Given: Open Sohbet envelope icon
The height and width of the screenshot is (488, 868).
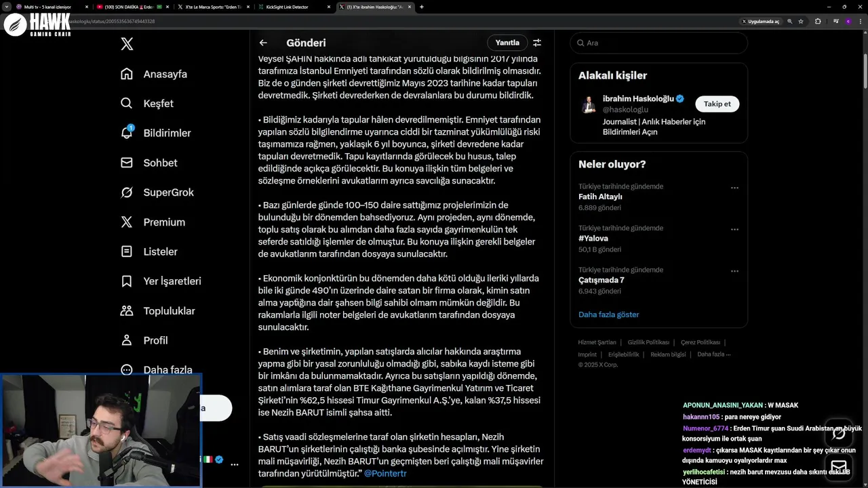Looking at the screenshot, I should 127,163.
